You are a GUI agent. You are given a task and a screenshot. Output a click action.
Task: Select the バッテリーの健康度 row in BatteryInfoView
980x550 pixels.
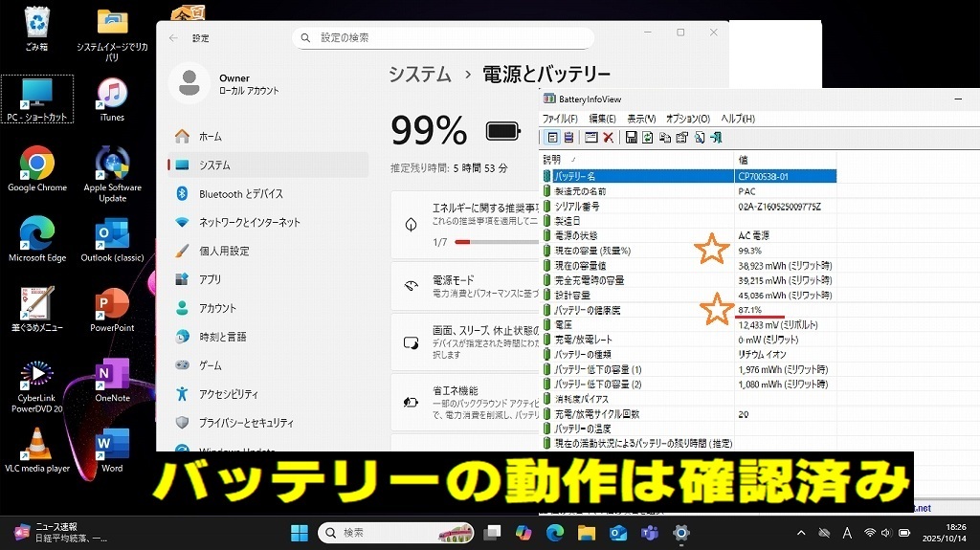tap(689, 310)
